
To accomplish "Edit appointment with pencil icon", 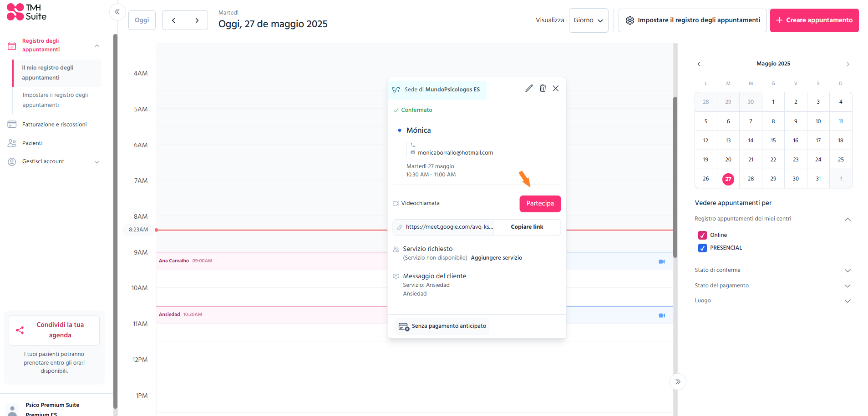I will coord(529,88).
